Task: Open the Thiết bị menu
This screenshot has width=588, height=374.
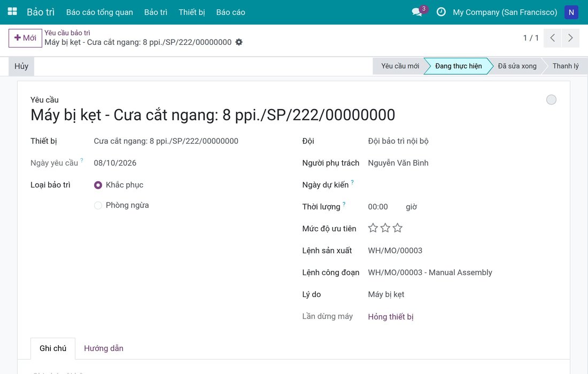Action: 191,12
